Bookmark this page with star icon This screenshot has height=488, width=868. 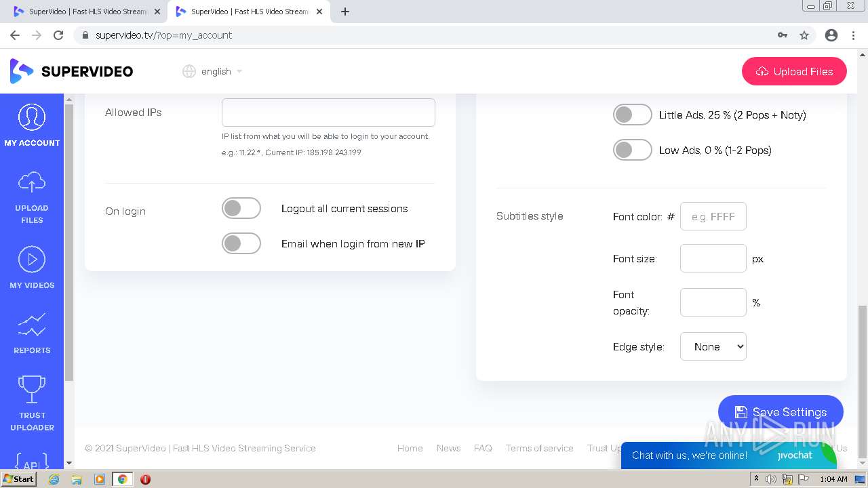click(804, 35)
